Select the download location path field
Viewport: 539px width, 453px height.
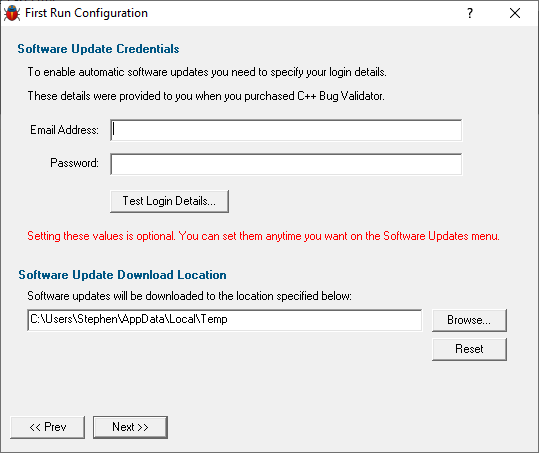point(224,320)
